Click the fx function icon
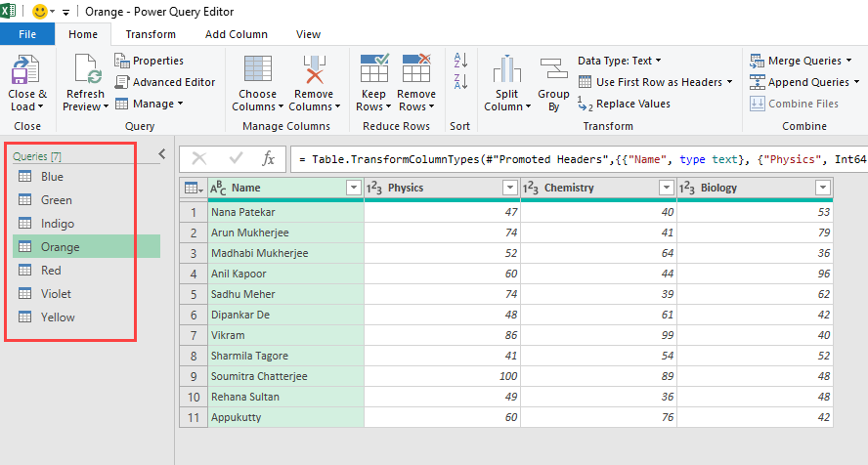 [269, 159]
